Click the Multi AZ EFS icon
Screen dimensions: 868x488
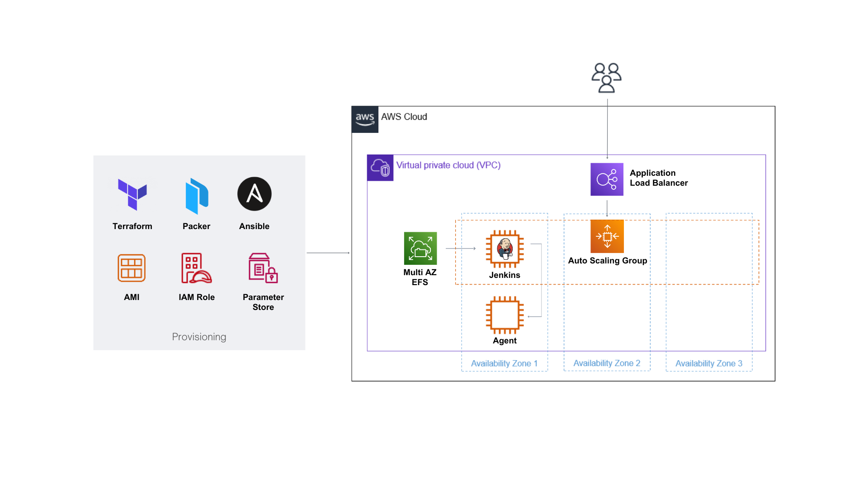tap(420, 249)
